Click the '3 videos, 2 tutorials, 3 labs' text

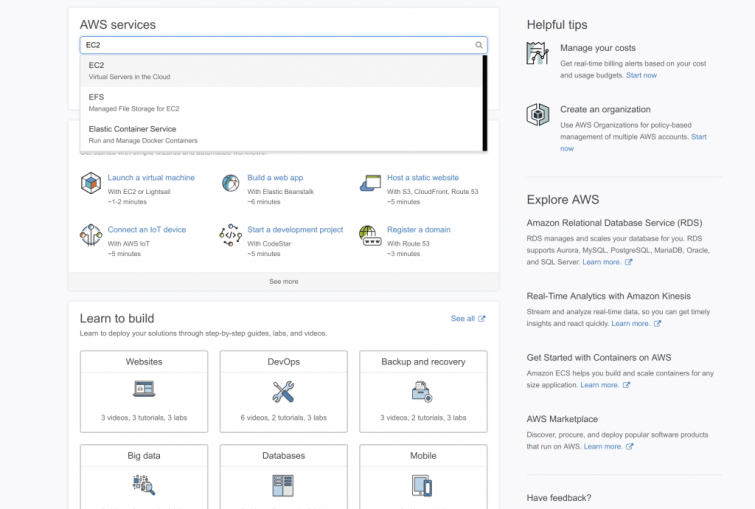pos(423,418)
